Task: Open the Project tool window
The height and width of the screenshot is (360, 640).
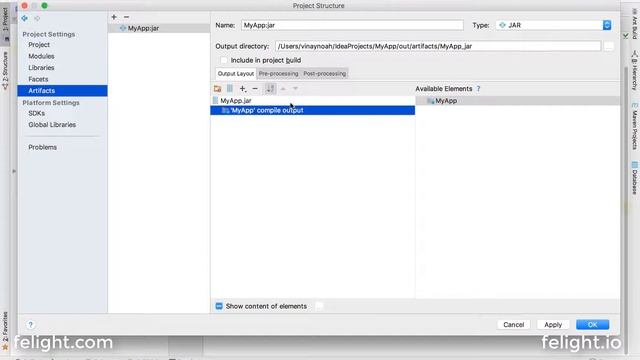Action: 5,24
